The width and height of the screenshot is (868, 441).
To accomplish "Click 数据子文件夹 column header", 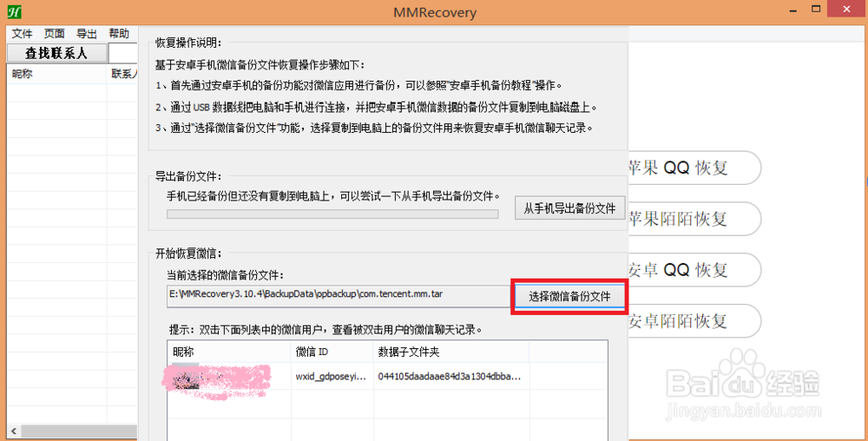I will [451, 352].
